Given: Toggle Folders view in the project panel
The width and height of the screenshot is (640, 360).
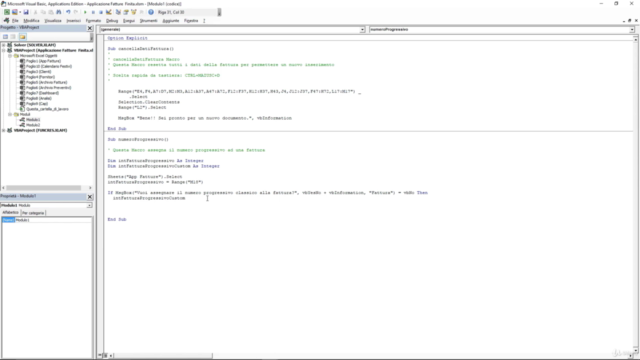Looking at the screenshot, I should click(22, 37).
